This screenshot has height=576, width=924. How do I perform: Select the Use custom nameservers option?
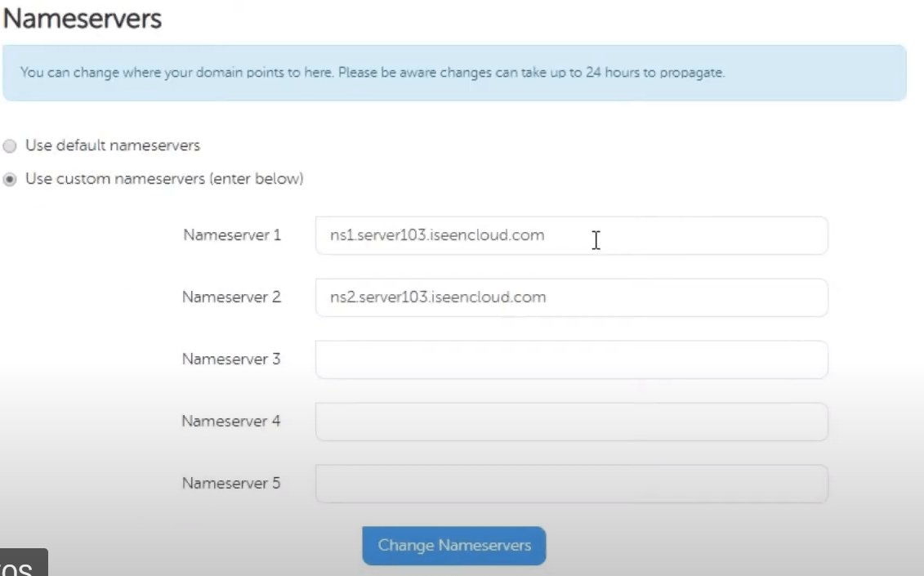pos(8,178)
